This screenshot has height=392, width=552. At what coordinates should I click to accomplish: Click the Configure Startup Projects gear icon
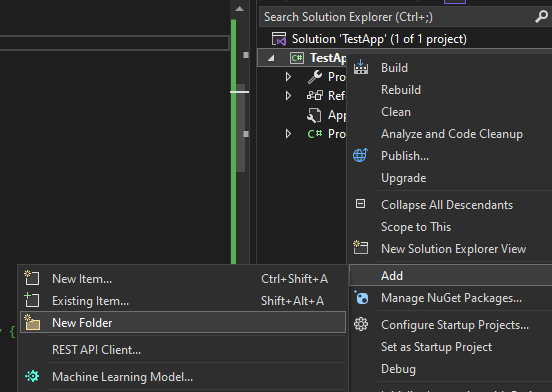[x=361, y=324]
